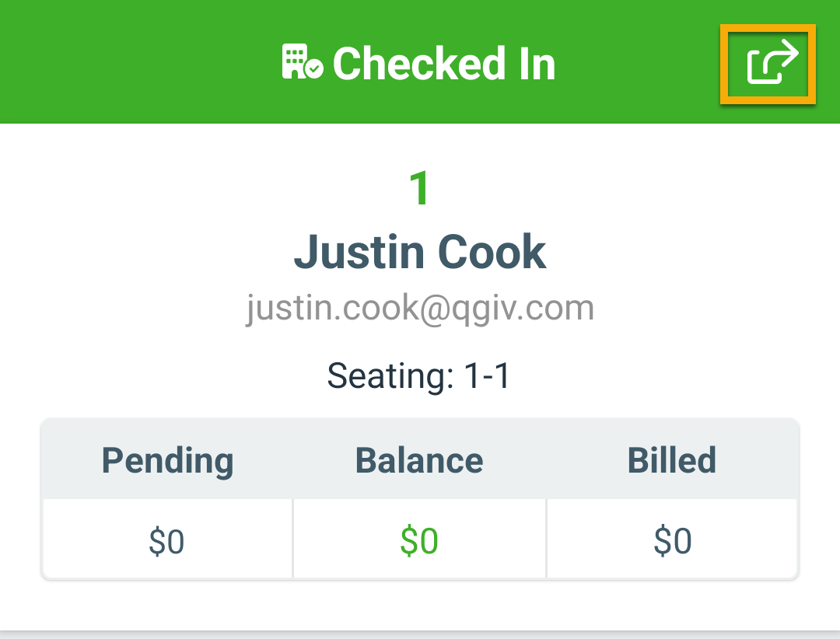This screenshot has width=840, height=639.
Task: Select the Pending column header
Action: [168, 461]
